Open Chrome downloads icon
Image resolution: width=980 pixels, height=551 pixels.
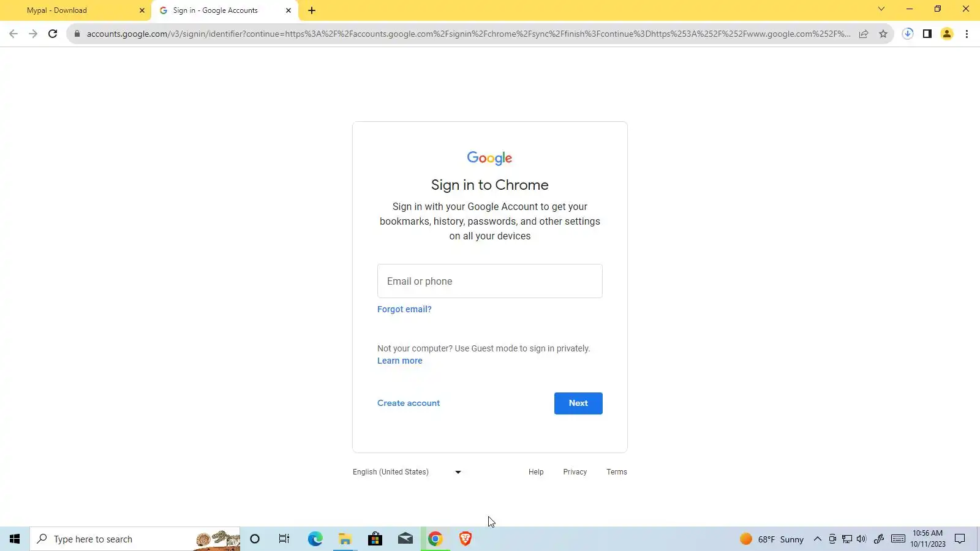coord(908,34)
